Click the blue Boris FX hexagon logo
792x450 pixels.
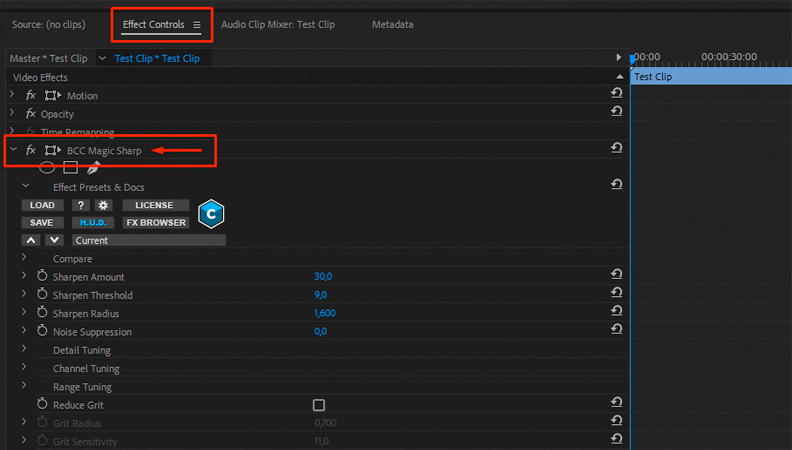coord(211,213)
